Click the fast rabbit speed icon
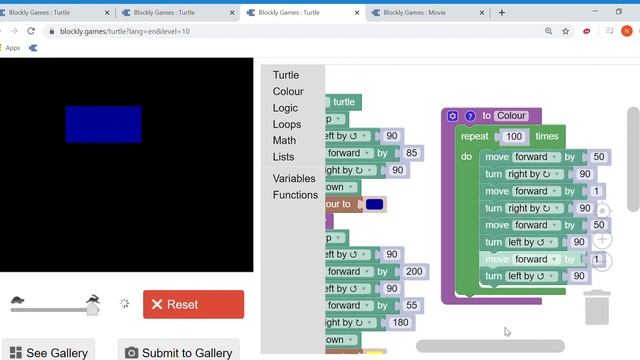The width and height of the screenshot is (640, 360). 93,299
